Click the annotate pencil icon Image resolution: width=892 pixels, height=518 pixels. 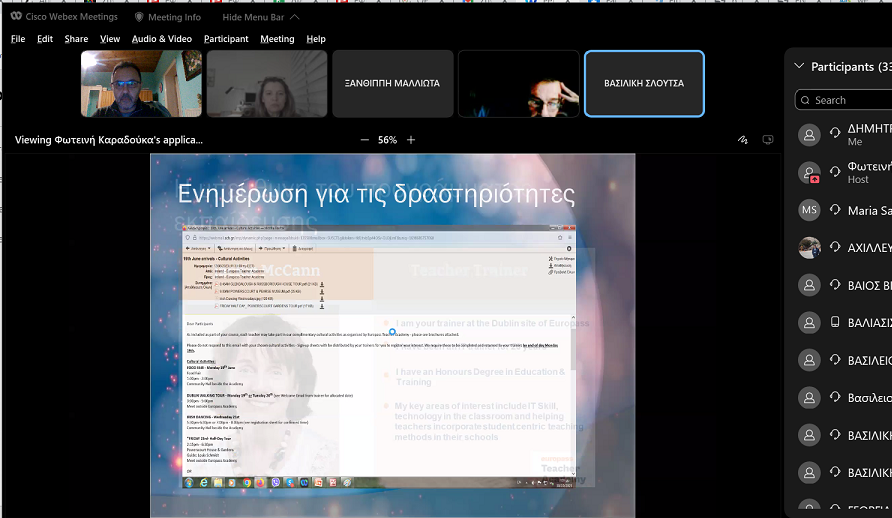point(742,140)
